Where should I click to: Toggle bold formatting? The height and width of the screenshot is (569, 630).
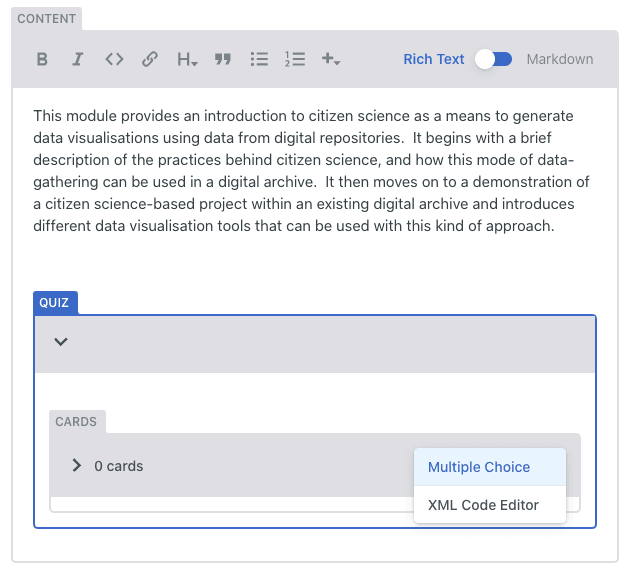pos(42,59)
